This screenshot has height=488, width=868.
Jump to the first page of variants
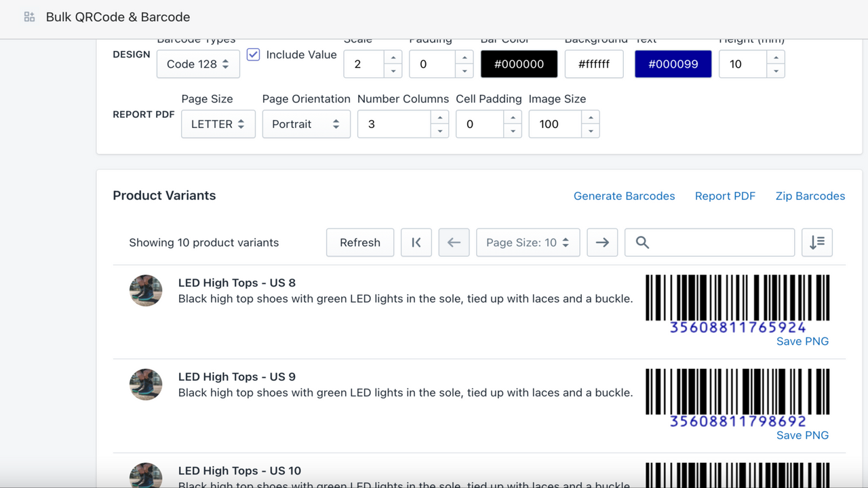[x=416, y=242]
